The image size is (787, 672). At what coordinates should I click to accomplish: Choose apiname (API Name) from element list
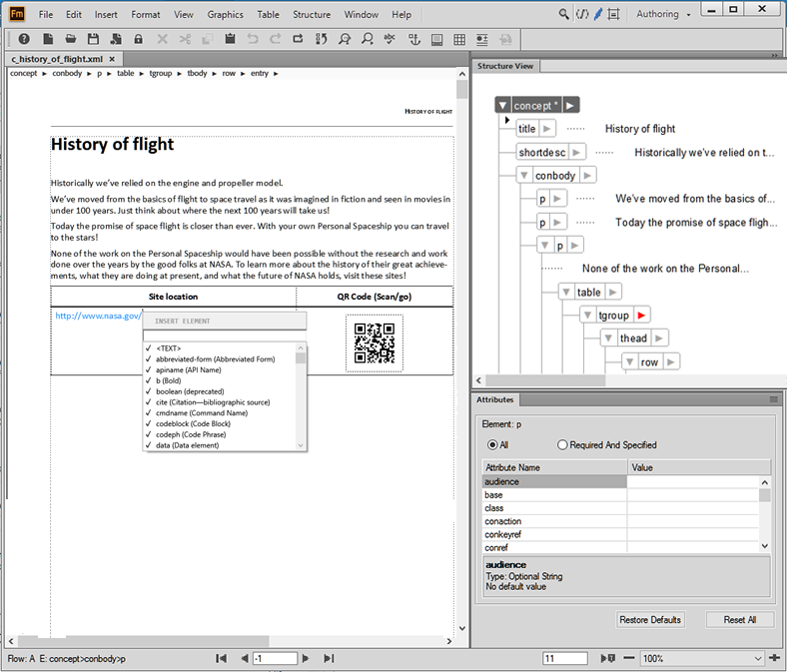tap(188, 369)
